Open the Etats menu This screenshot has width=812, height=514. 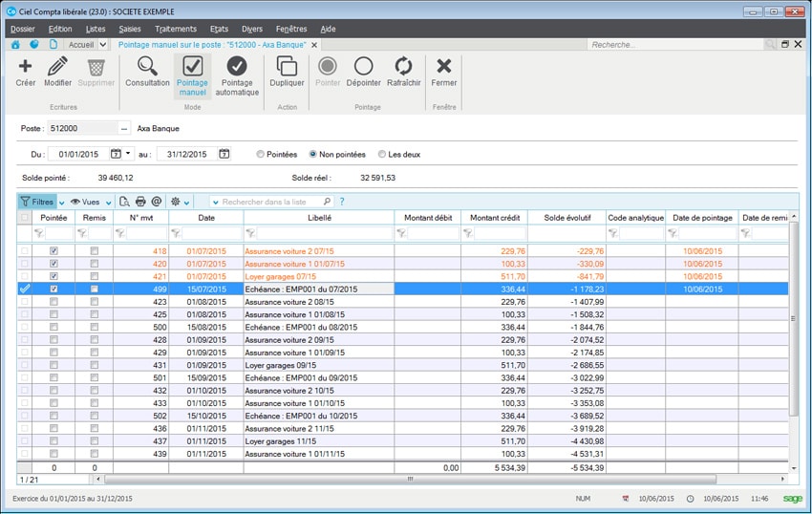pyautogui.click(x=219, y=29)
